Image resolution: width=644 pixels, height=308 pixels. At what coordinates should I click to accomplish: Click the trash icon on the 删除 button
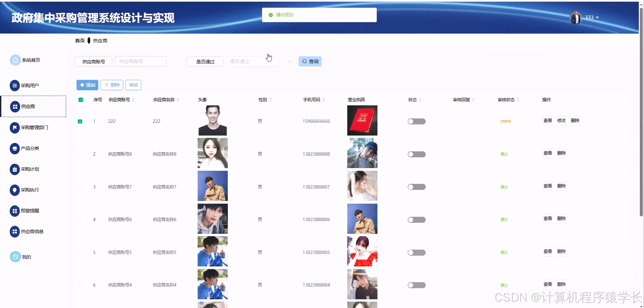coord(106,85)
